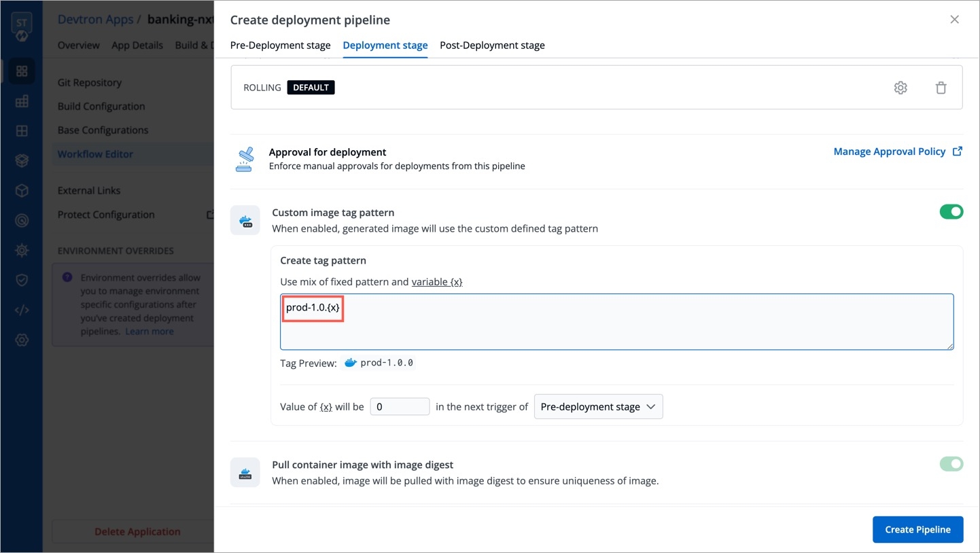Click the Docker icon next to Custom image tag pattern
Screen dimensions: 980x553
tap(245, 221)
